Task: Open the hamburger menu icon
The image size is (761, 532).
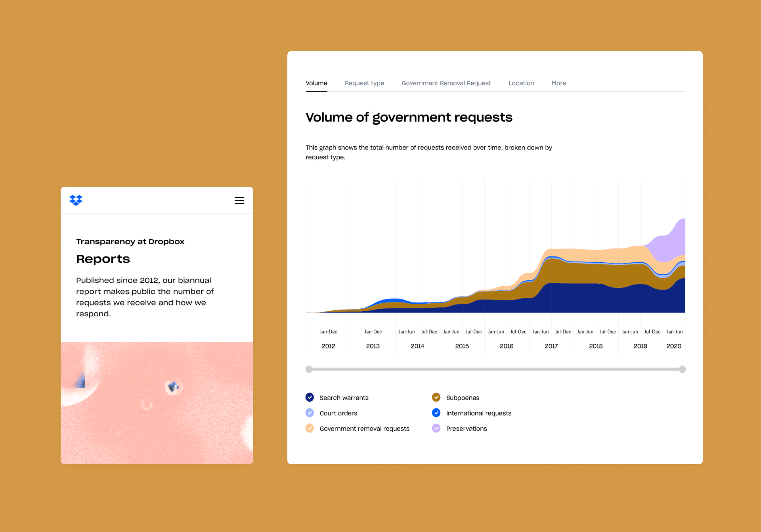Action: coord(239,201)
